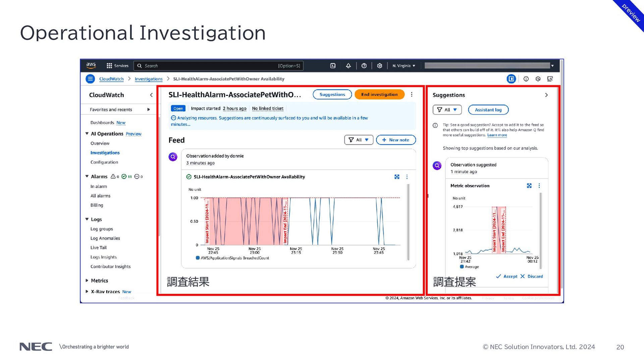644x362 pixels.
Task: Open the Assistant log
Action: (488, 110)
